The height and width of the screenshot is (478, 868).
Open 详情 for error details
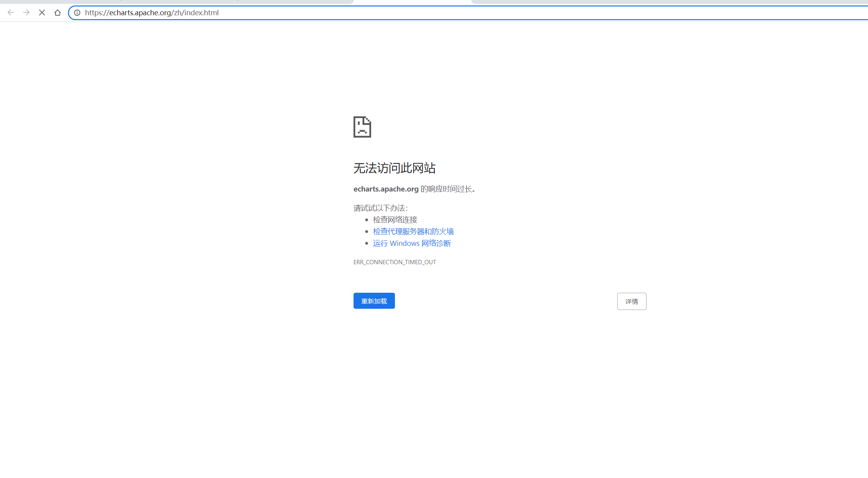631,301
